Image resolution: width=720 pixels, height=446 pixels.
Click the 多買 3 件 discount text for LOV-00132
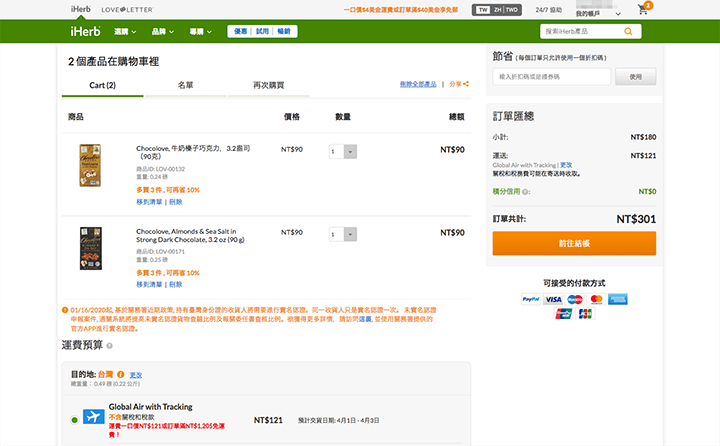(168, 190)
